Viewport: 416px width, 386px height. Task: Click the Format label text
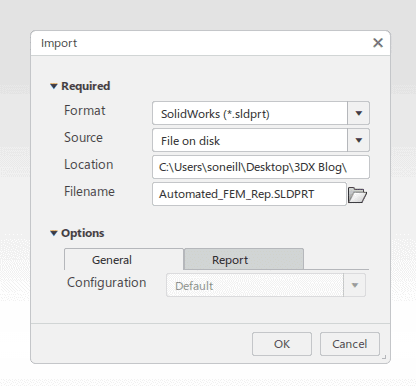pyautogui.click(x=85, y=111)
